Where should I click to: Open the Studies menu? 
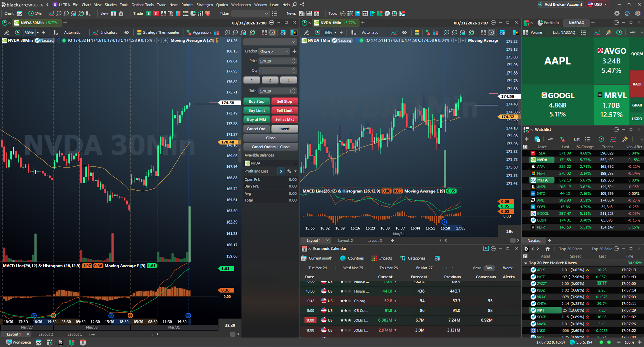(111, 5)
